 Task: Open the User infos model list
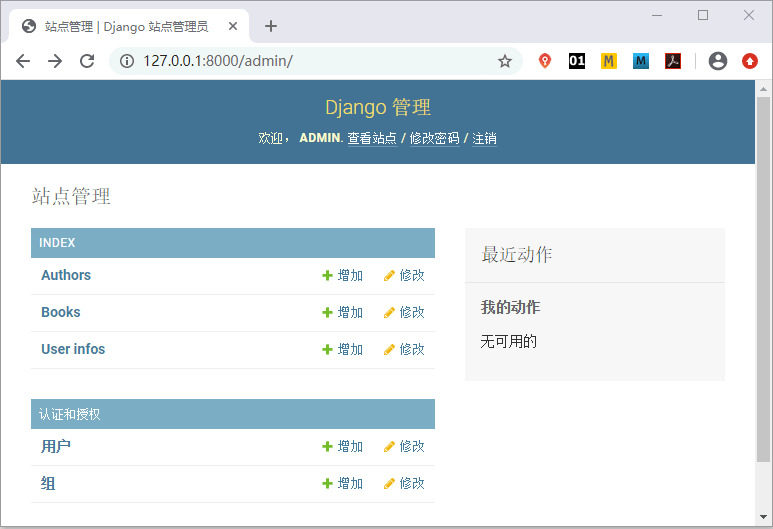pyautogui.click(x=73, y=349)
